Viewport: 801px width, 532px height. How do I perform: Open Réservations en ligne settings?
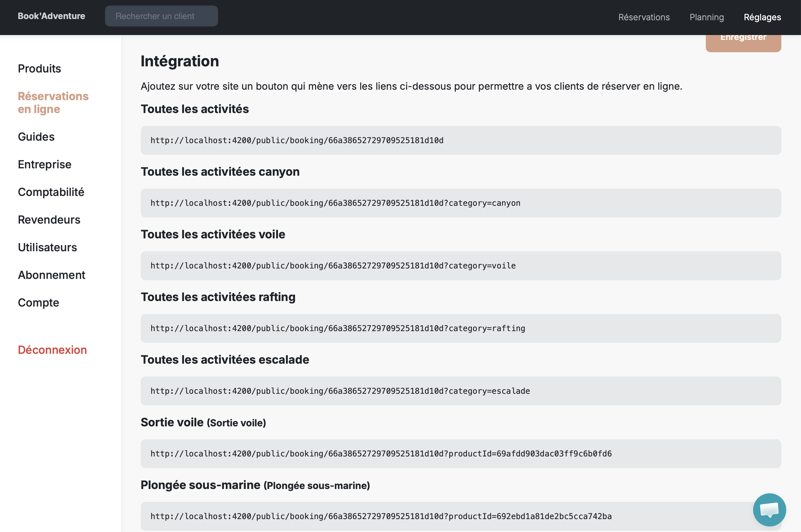53,103
